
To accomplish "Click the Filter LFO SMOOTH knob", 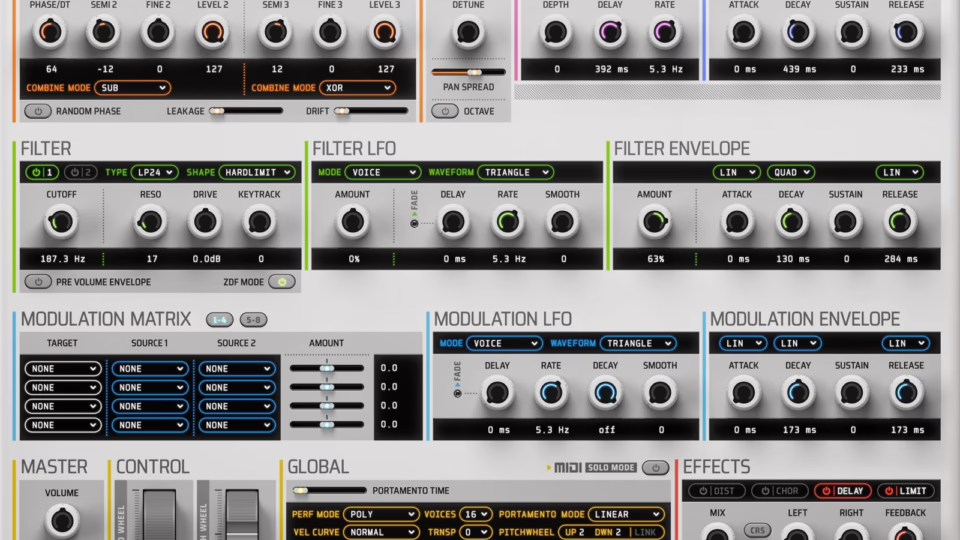I will pyautogui.click(x=562, y=222).
